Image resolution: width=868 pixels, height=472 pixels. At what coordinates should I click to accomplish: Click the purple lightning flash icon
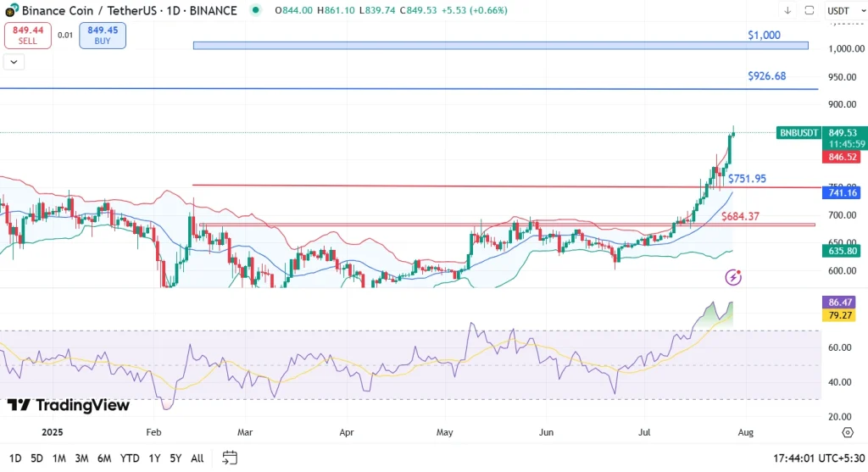click(733, 276)
